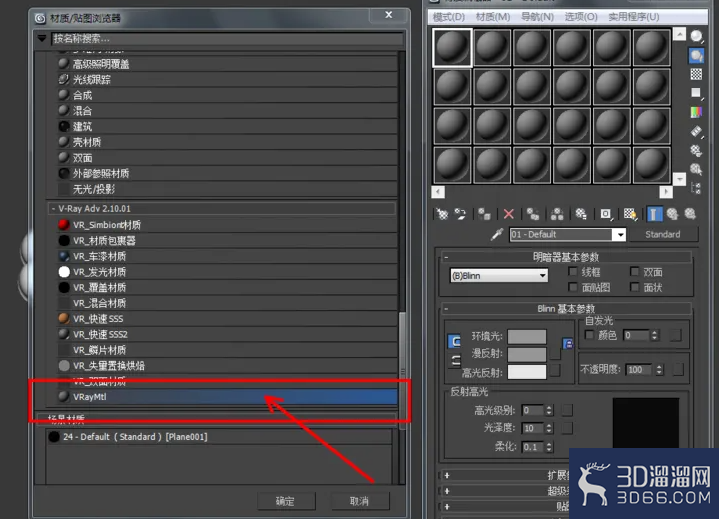Expand the 扩展 rollout plus sign
This screenshot has width=719, height=519.
point(447,475)
